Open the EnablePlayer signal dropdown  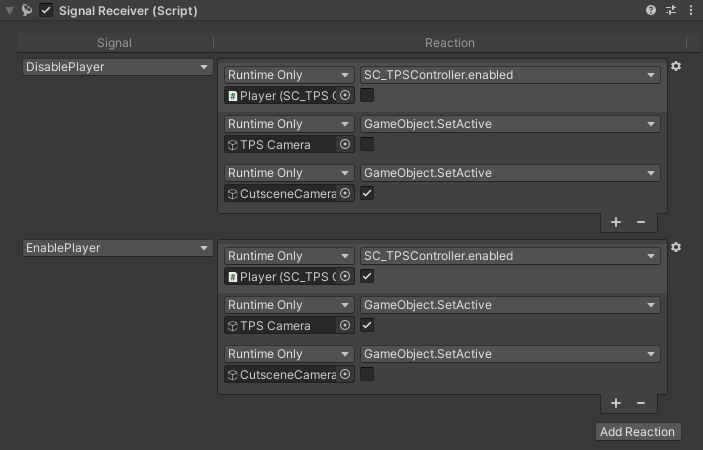(118, 248)
